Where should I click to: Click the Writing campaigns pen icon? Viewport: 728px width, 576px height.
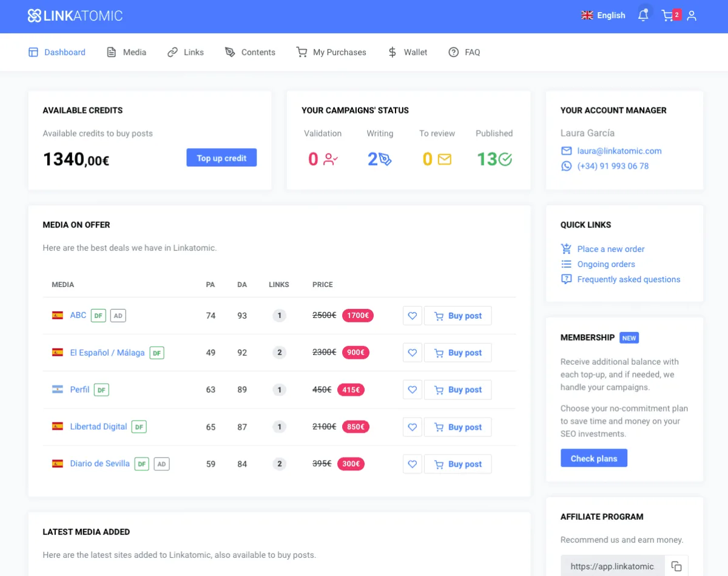coord(385,159)
